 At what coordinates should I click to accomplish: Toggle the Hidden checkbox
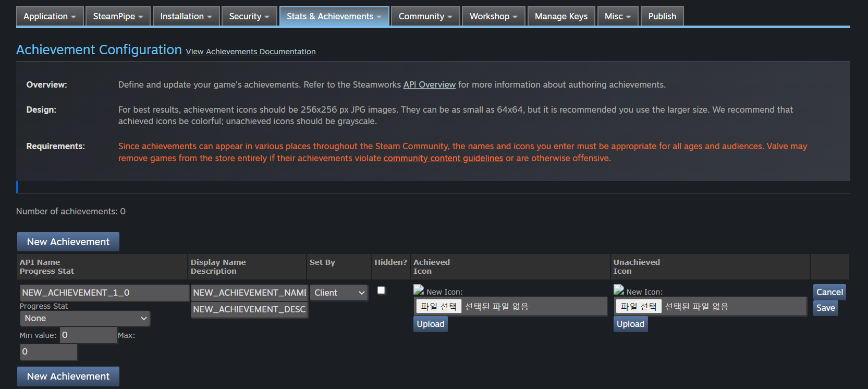point(381,290)
